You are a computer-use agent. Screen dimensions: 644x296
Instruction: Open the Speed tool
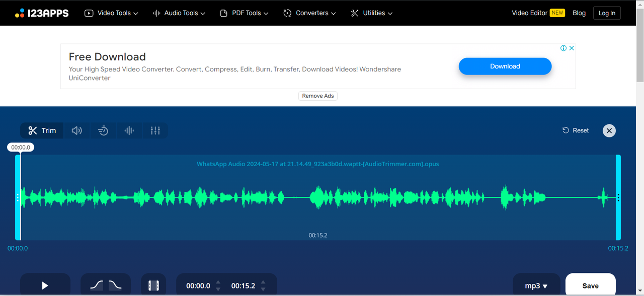click(103, 131)
